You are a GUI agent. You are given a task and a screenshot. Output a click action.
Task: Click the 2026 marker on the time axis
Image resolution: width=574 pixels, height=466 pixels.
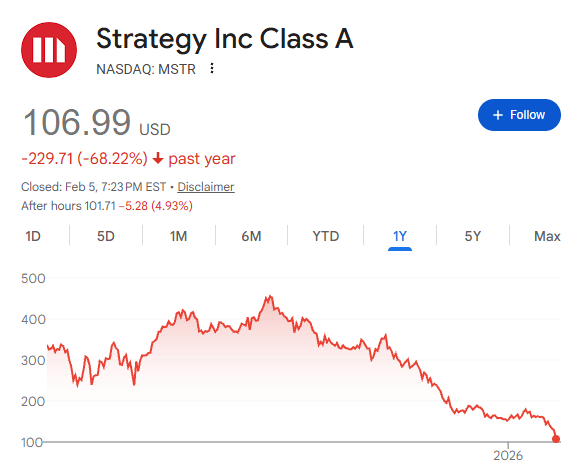point(508,455)
